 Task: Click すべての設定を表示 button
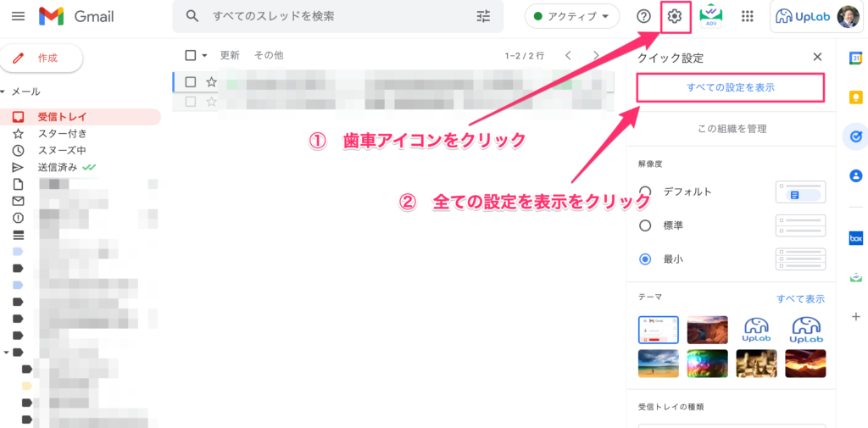coord(730,87)
